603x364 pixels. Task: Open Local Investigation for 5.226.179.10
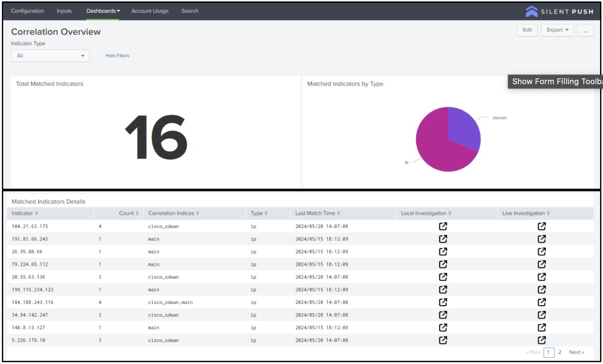click(x=443, y=340)
